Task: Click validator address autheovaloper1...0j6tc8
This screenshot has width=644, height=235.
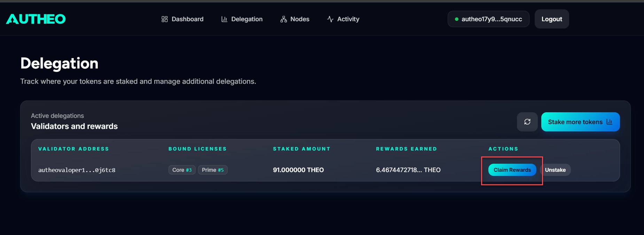Action: (x=77, y=170)
